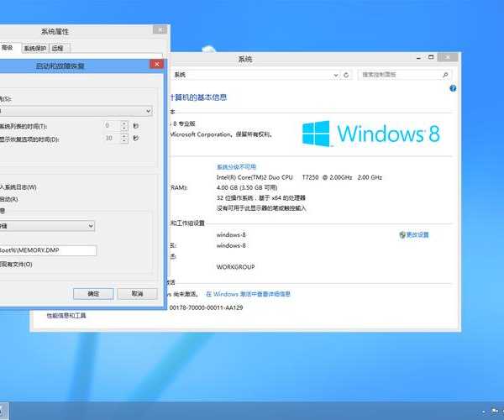Click the search magnifier in control panel
The height and width of the screenshot is (420, 504).
pos(445,75)
